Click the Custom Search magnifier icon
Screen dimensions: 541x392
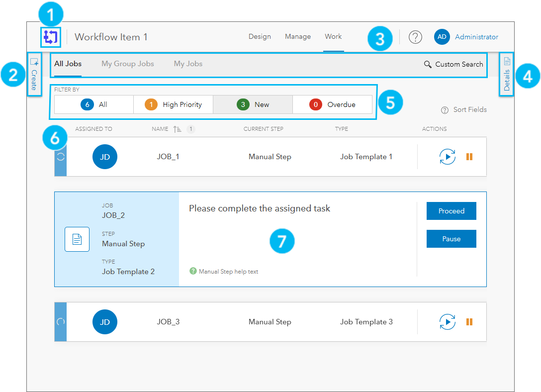click(x=428, y=64)
